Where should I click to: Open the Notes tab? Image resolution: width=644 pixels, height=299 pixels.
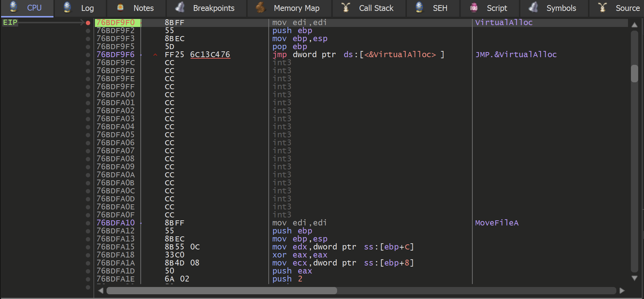pos(136,8)
